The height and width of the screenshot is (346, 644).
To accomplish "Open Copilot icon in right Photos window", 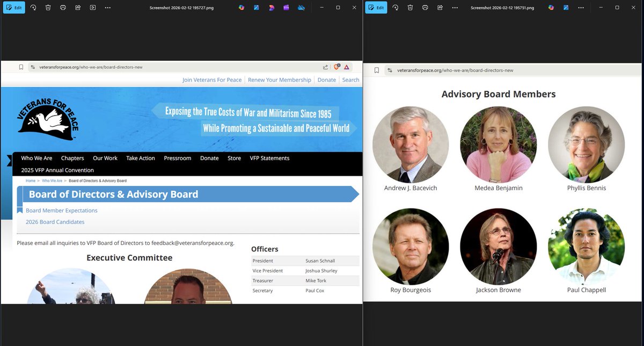I will point(551,8).
